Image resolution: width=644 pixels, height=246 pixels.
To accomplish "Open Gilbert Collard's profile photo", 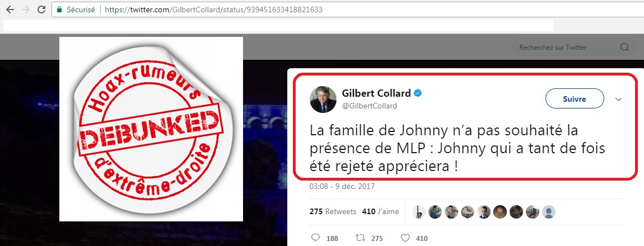I will point(323,99).
